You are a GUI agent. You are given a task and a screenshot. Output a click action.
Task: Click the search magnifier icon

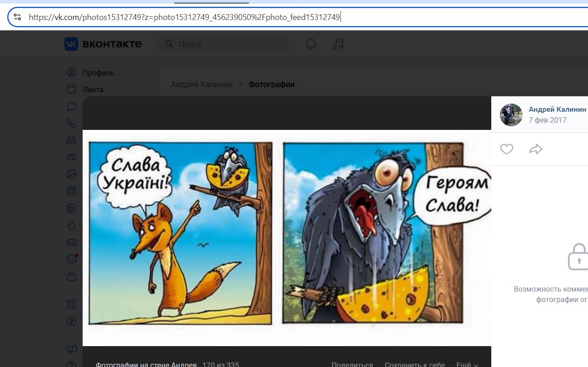(169, 44)
